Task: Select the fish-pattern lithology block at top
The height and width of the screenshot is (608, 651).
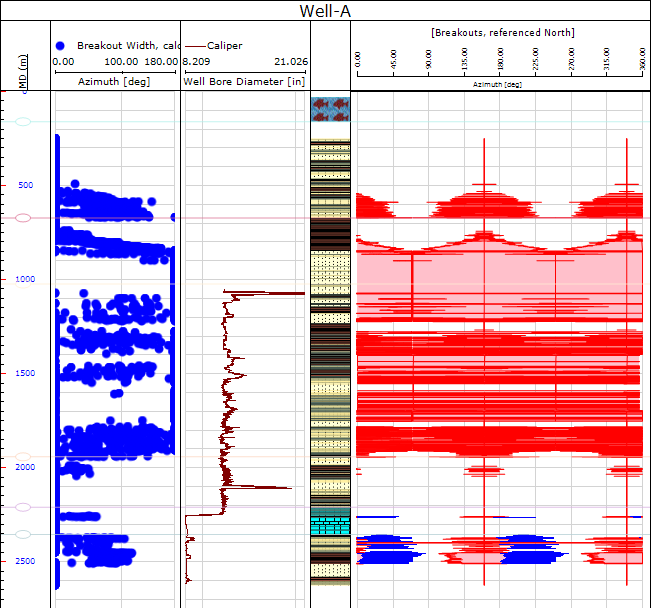Action: pos(330,109)
